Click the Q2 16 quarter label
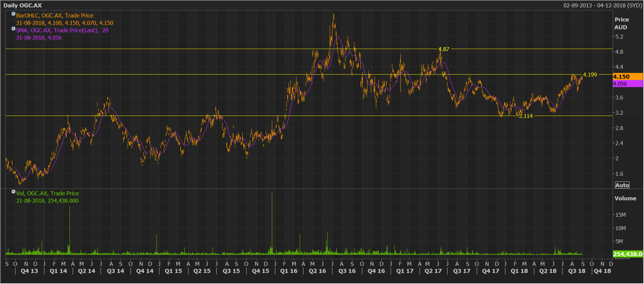The height and width of the screenshot is (284, 644). (x=318, y=271)
